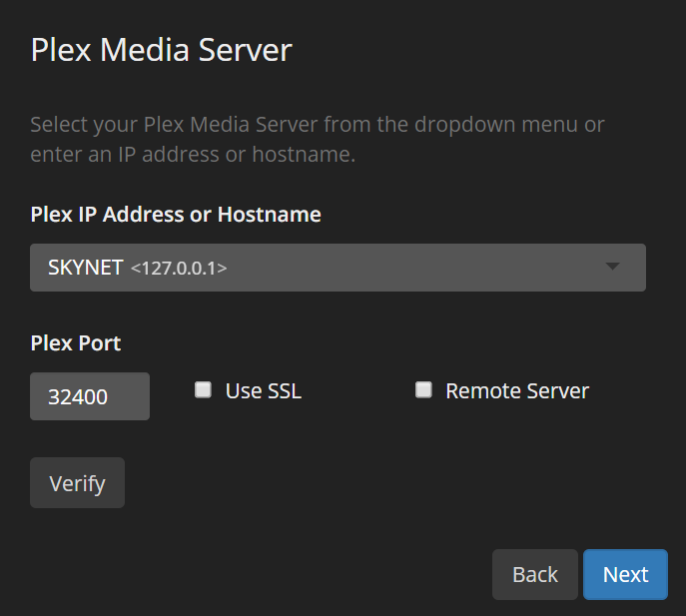The image size is (686, 616).
Task: Go to the previous step with Back
Action: point(535,574)
